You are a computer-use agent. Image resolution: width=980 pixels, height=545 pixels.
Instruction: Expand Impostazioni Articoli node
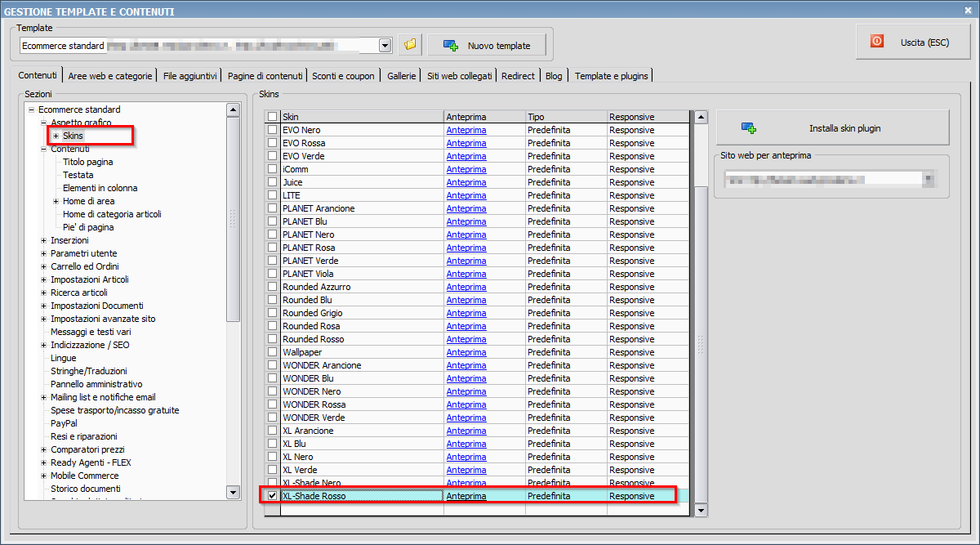click(x=43, y=279)
